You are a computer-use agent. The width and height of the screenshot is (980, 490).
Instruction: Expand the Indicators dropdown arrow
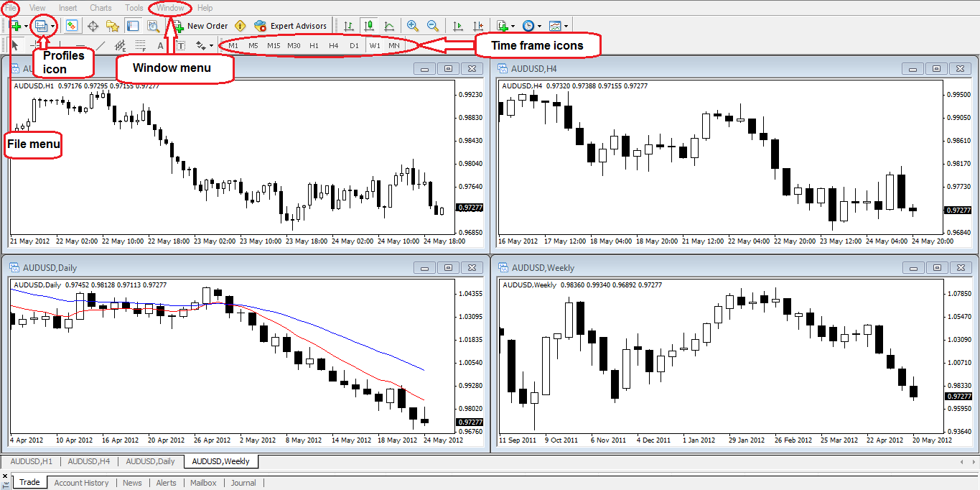[513, 26]
